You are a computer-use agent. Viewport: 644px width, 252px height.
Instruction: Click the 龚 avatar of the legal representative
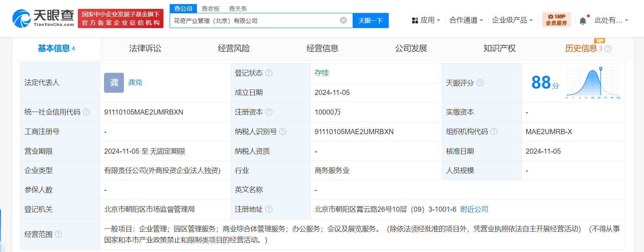click(x=114, y=82)
